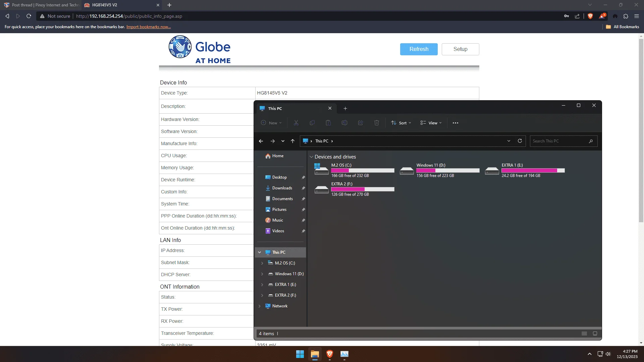Image resolution: width=644 pixels, height=362 pixels.
Task: Expand Windows 11 (D:) in navigation tree
Action: [262, 274]
